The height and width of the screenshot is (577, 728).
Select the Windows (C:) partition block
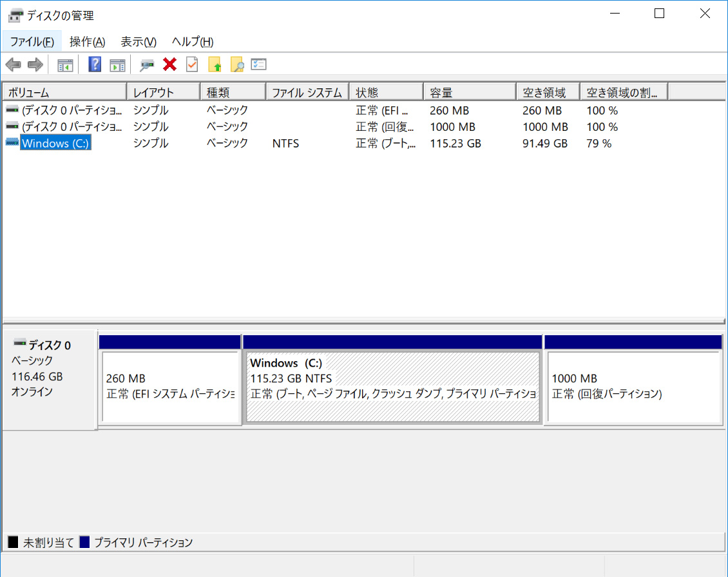[392, 384]
